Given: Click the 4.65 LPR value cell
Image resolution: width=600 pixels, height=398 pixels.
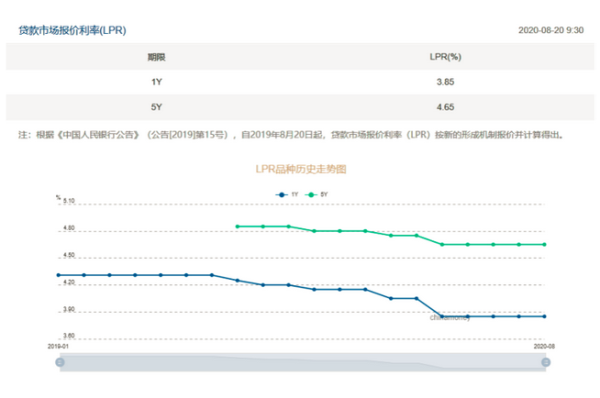Looking at the screenshot, I should pyautogui.click(x=445, y=107).
